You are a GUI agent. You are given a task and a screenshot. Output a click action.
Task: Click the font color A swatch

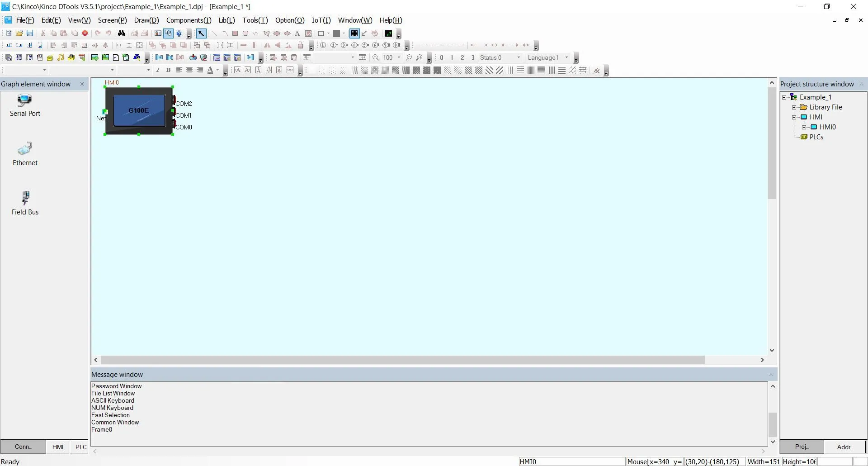coord(210,70)
